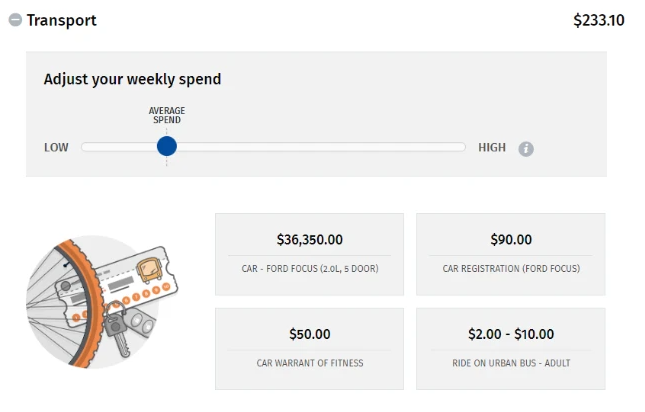This screenshot has height=412, width=645.
Task: Click the bus ticket icon in illustration
Action: pos(149,269)
